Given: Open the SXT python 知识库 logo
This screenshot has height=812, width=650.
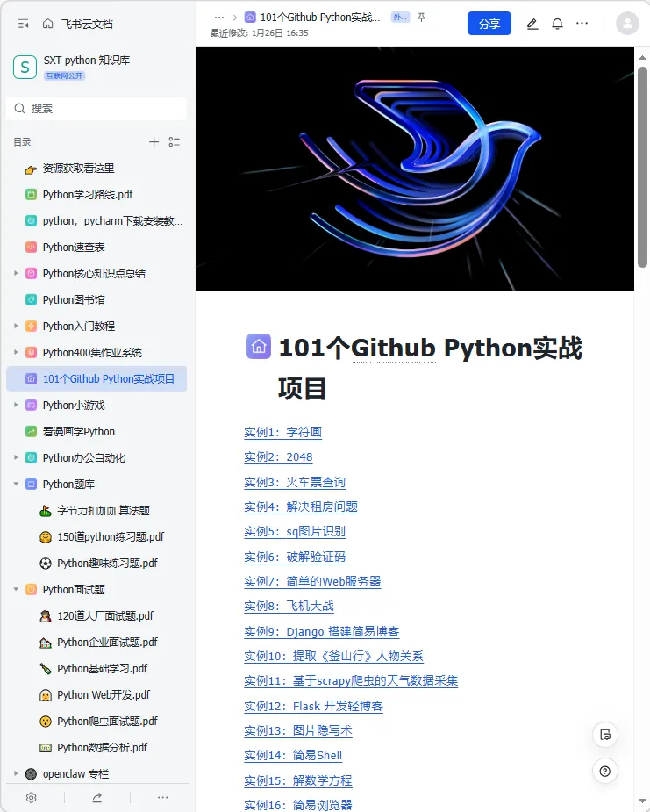Looking at the screenshot, I should pos(25,67).
